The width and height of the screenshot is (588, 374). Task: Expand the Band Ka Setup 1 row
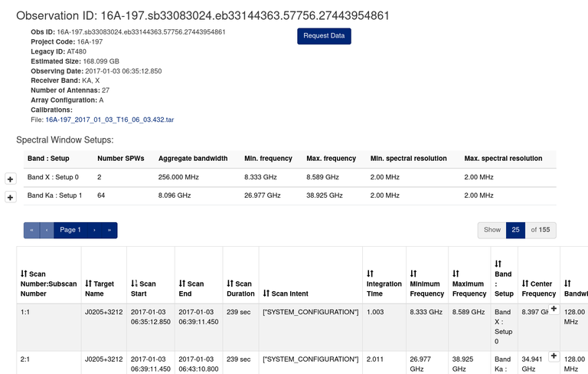click(11, 198)
